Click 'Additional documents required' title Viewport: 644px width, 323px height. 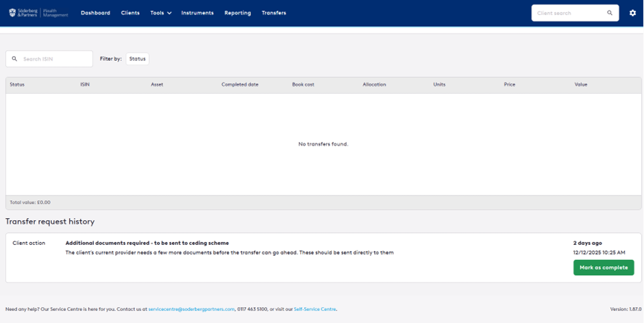(147, 243)
